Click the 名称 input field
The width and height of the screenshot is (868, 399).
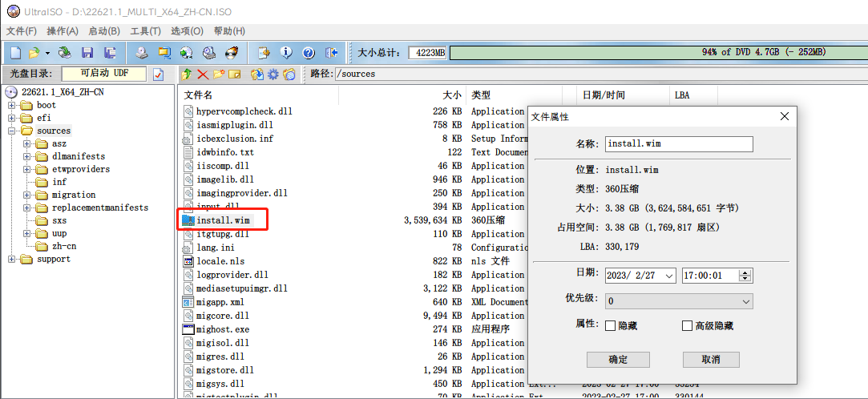pyautogui.click(x=679, y=144)
